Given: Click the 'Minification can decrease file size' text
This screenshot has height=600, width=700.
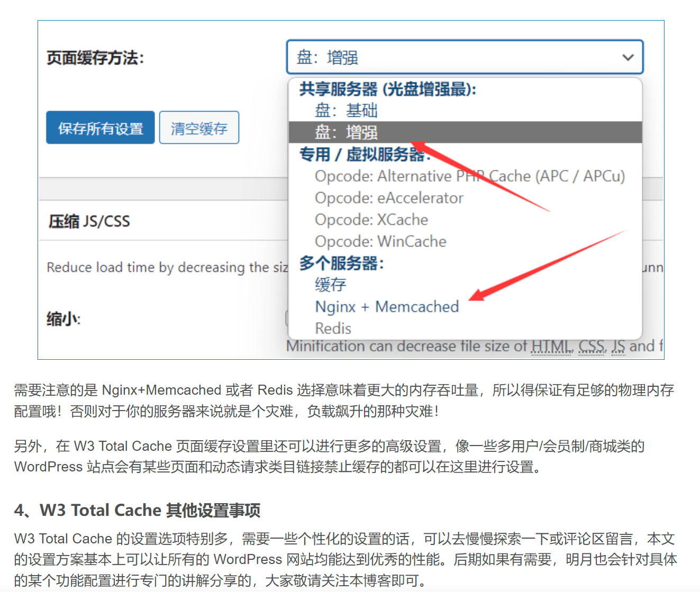Looking at the screenshot, I should point(474,346).
